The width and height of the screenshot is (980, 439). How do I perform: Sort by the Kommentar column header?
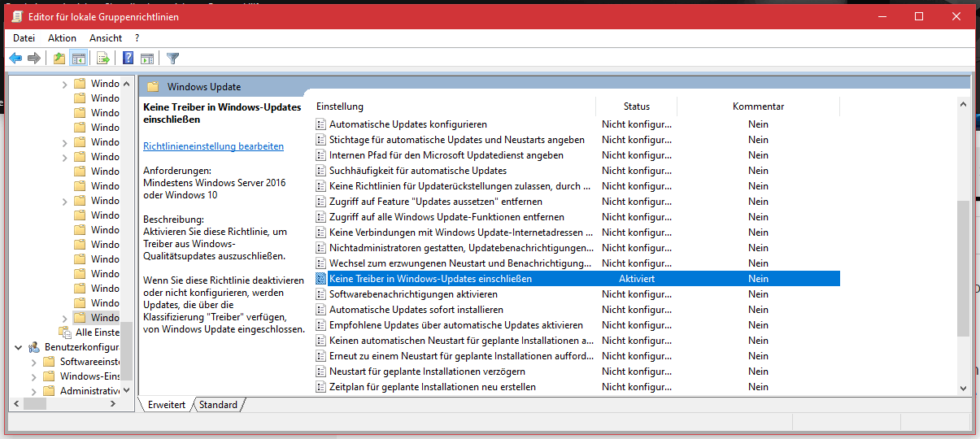tap(758, 106)
